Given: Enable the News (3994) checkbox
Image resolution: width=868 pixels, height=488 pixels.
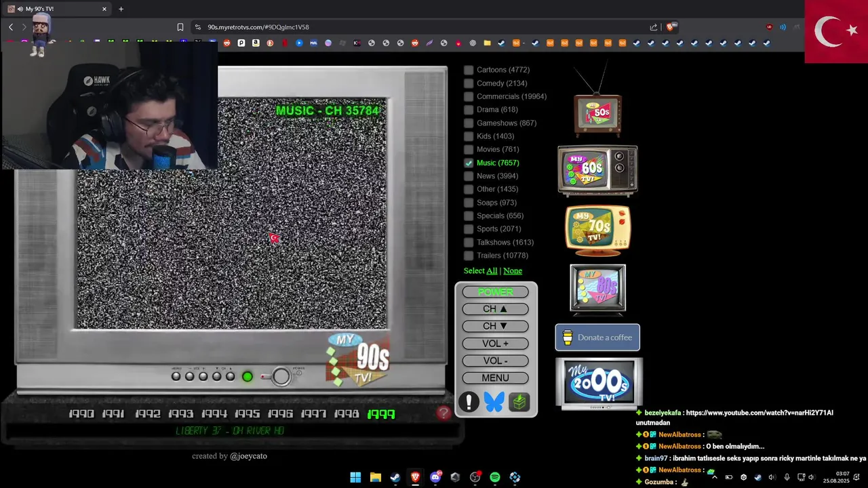Looking at the screenshot, I should point(469,176).
